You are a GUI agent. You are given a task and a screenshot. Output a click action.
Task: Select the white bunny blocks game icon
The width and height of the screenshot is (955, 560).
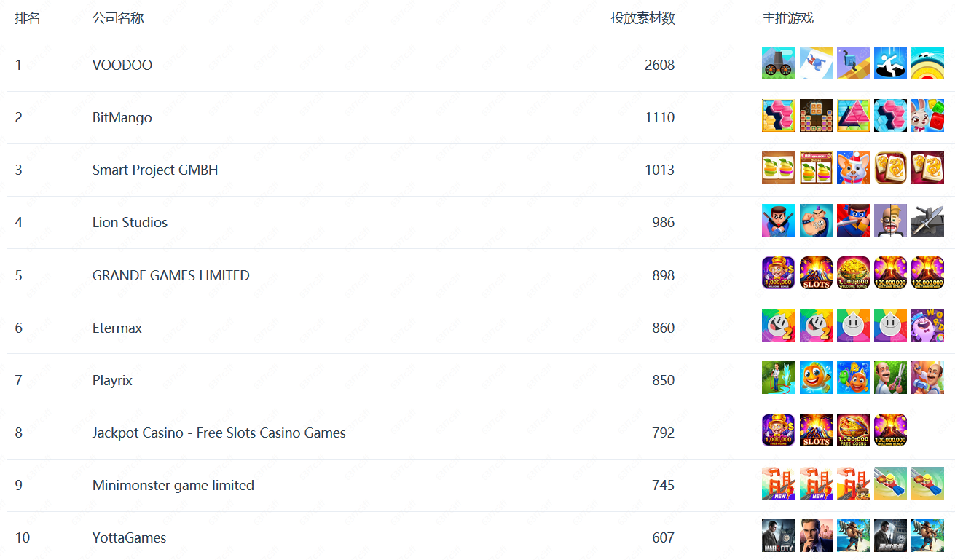927,116
